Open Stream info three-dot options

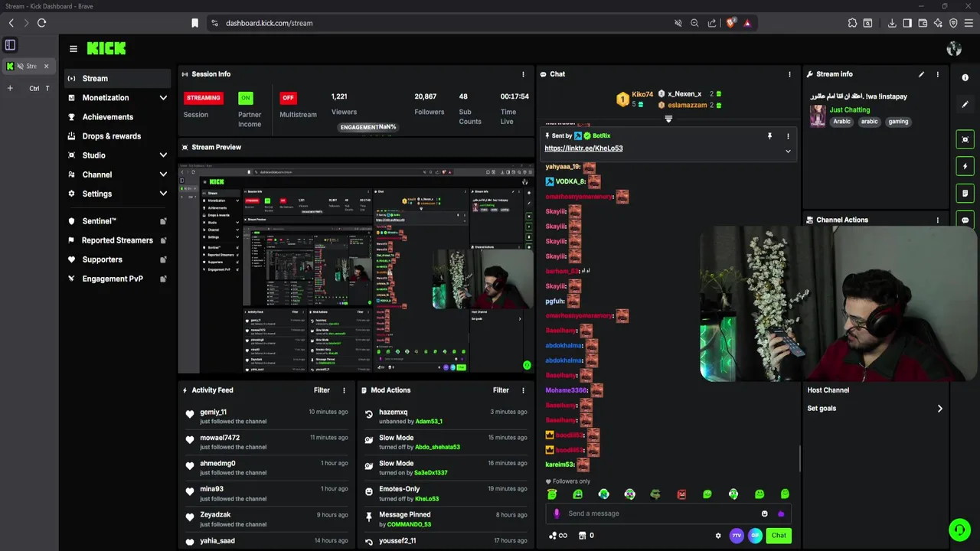tap(937, 74)
